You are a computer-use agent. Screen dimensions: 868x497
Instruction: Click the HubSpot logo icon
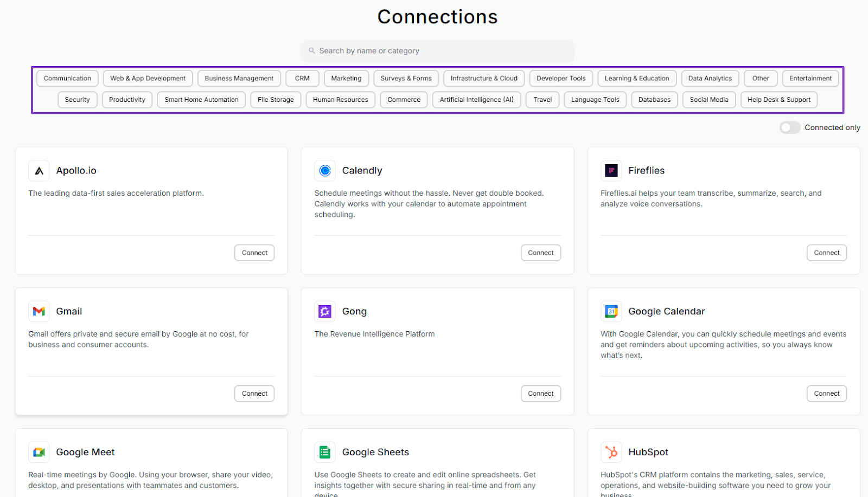tap(611, 453)
